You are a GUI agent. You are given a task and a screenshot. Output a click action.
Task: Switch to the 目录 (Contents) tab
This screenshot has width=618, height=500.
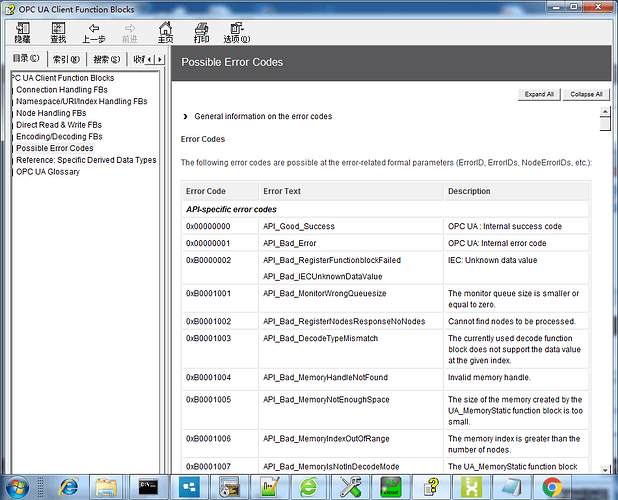(26, 58)
